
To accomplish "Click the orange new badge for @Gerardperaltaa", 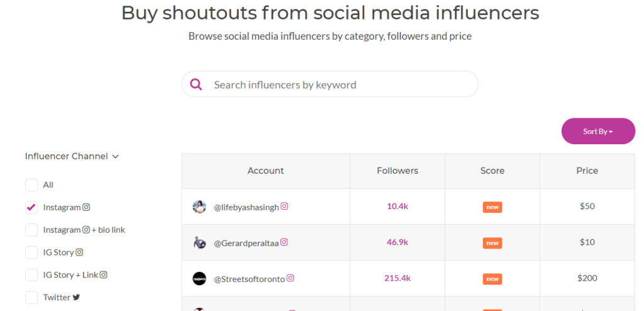I will coord(492,243).
